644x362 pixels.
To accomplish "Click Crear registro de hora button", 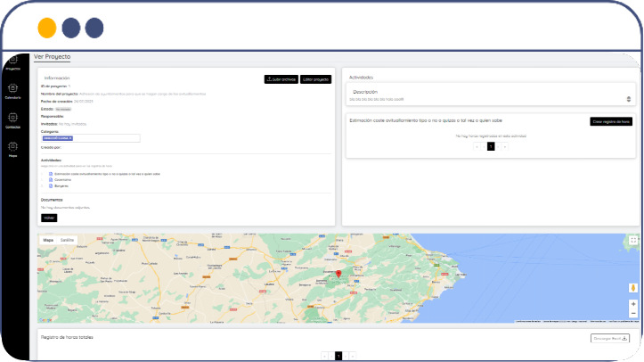I will pos(611,121).
